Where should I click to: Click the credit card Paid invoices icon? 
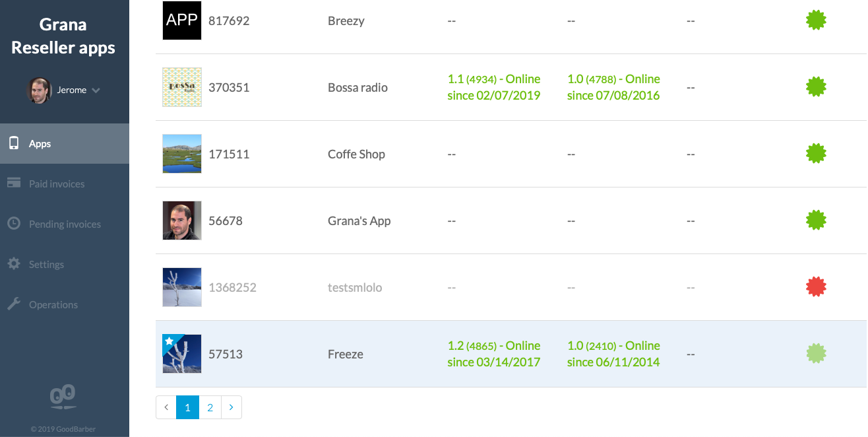tap(13, 184)
